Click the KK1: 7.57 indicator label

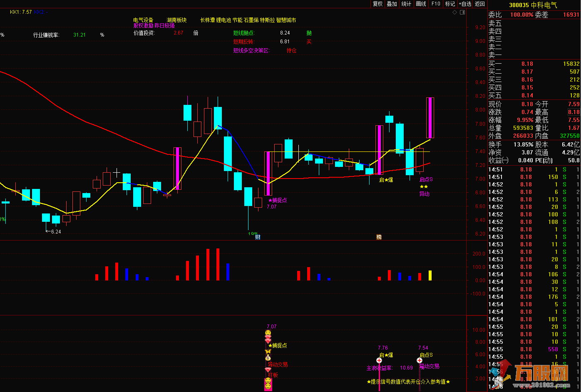21,12
